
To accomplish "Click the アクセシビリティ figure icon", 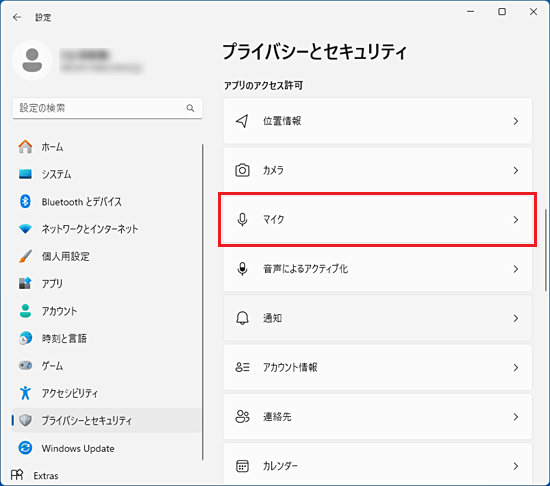I will [25, 393].
